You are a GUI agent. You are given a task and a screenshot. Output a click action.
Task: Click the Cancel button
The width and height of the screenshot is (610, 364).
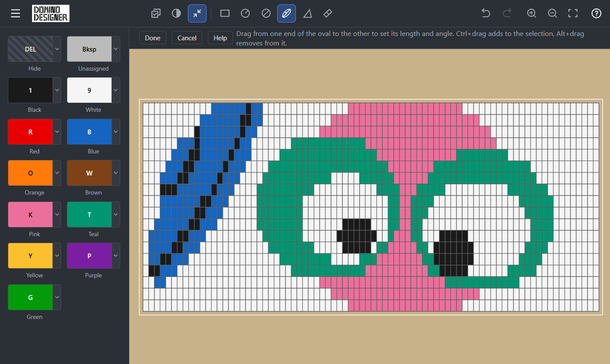187,38
